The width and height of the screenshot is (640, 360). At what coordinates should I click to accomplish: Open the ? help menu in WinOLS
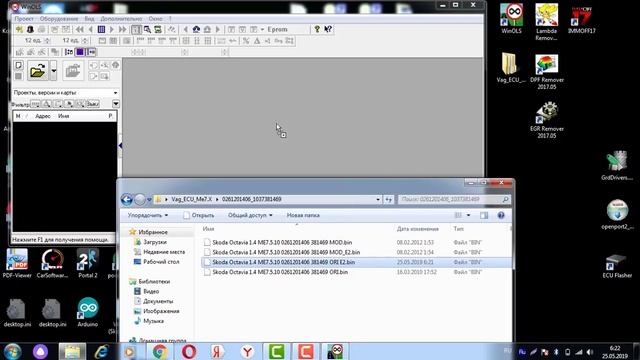tap(170, 19)
